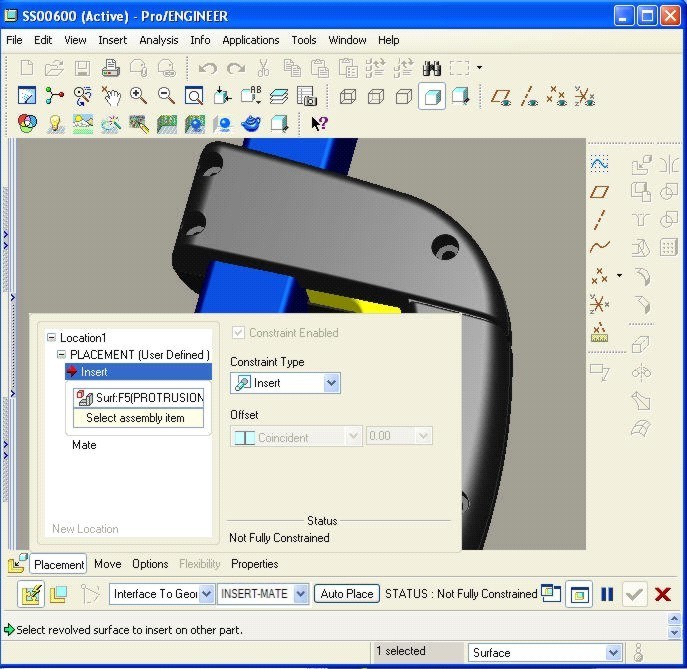Collapse the PLACEMENT (User Defined) node
687x669 pixels.
(62, 354)
